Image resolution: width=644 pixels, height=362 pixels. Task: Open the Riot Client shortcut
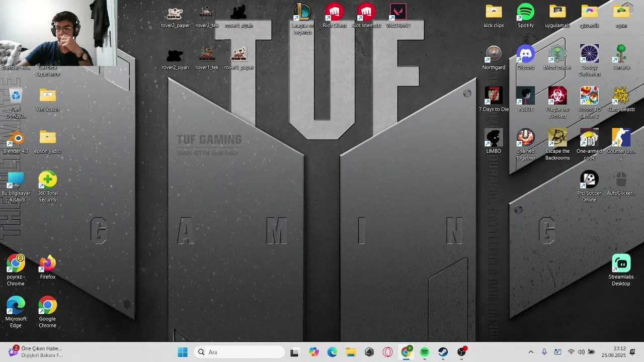pyautogui.click(x=335, y=16)
